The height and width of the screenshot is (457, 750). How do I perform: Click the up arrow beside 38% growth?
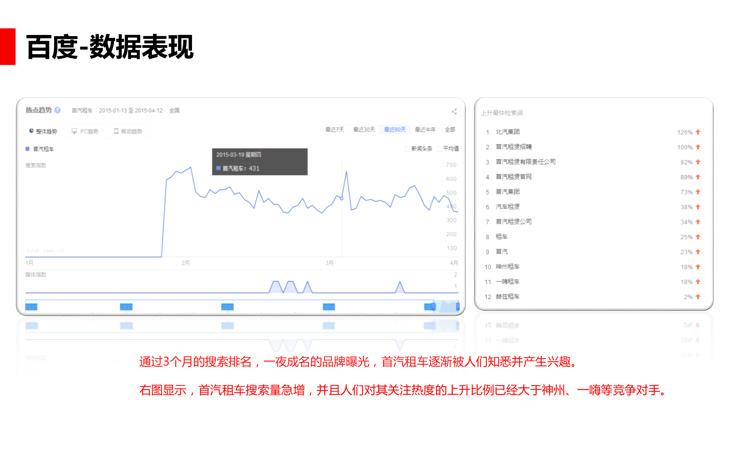coord(698,207)
